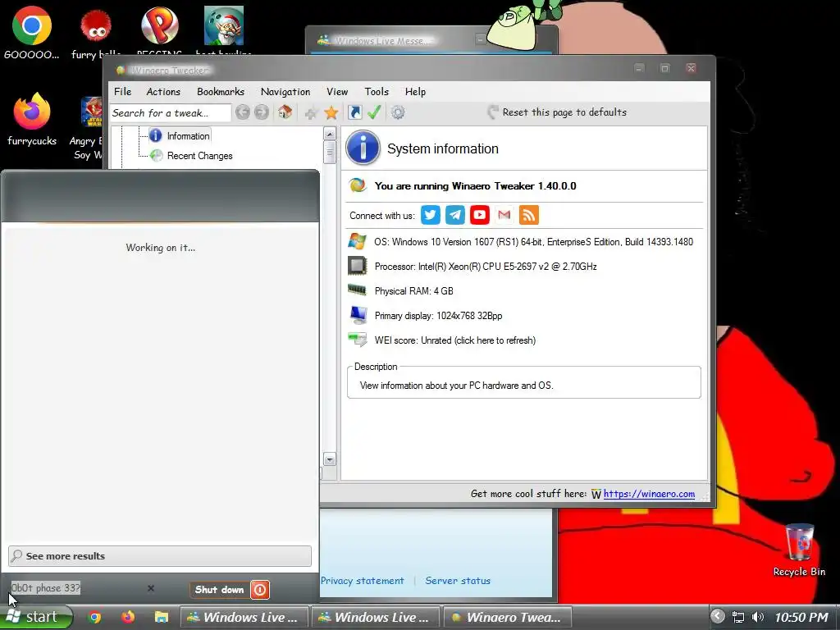Screen dimensions: 840x630
Task: Open Winaero Twitter page
Action: tap(430, 215)
